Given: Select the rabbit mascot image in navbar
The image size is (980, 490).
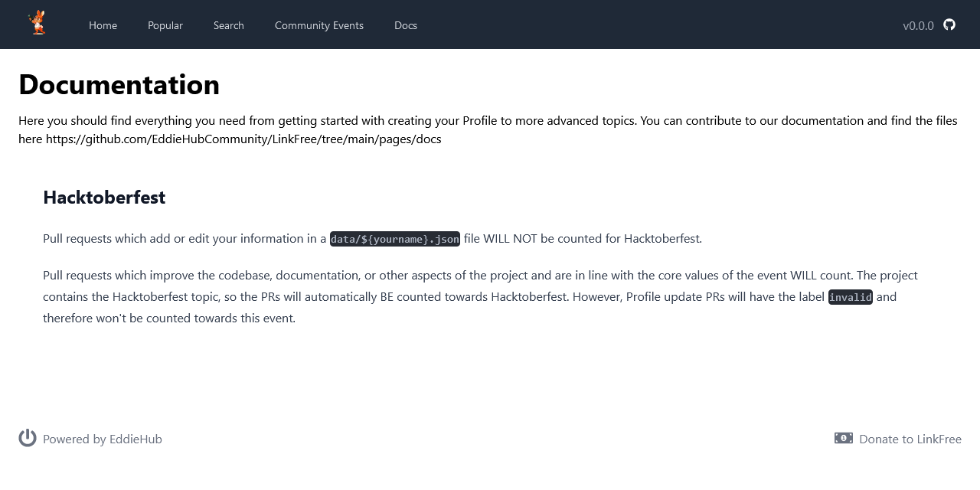Looking at the screenshot, I should (x=38, y=22).
